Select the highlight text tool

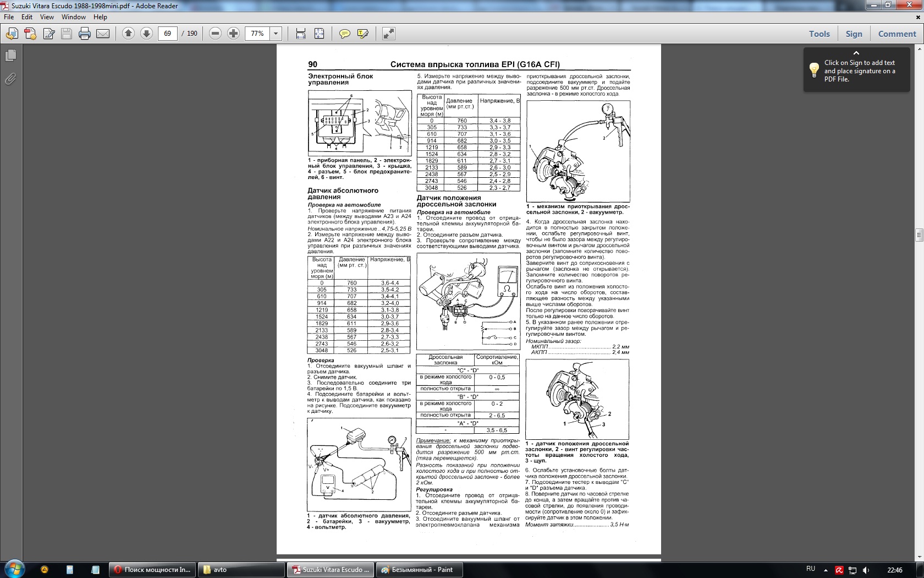coord(362,34)
